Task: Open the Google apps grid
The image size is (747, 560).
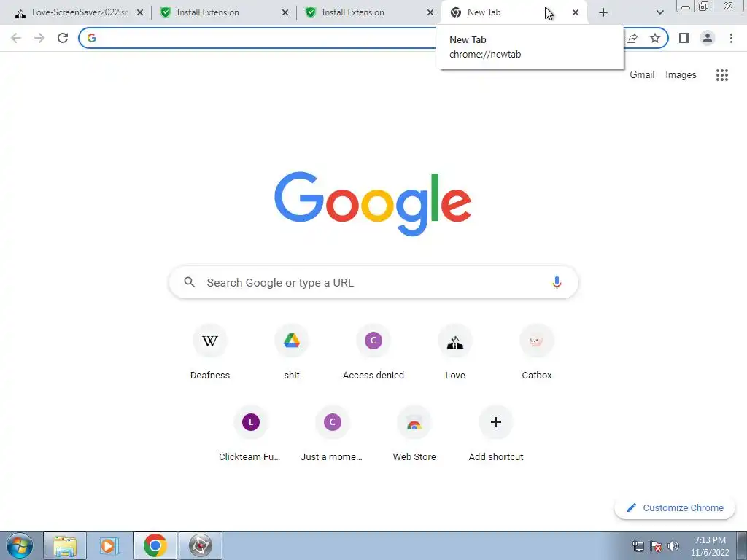Action: point(722,75)
